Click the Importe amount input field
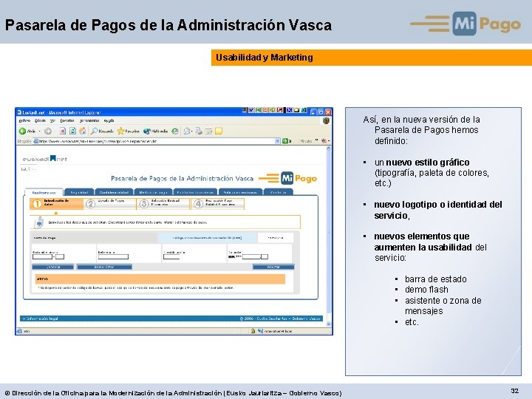The width and height of the screenshot is (532, 399). (x=251, y=257)
